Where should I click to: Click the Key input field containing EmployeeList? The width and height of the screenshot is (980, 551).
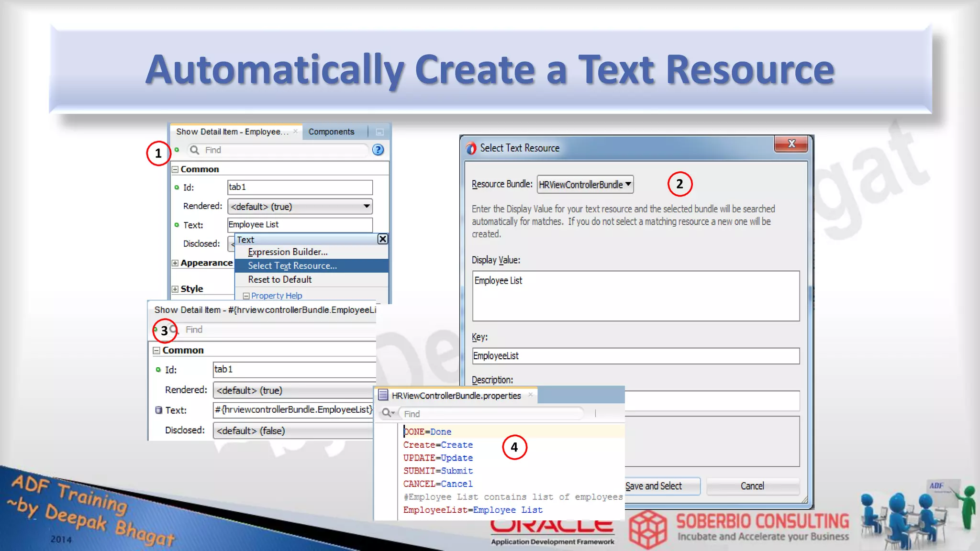pyautogui.click(x=635, y=356)
